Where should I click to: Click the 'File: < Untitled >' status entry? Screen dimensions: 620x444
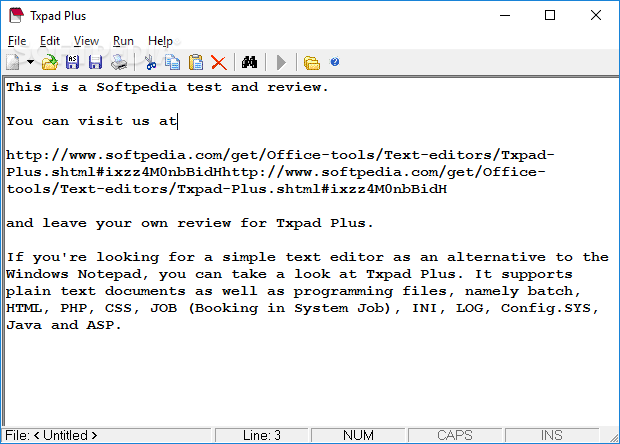(x=107, y=435)
